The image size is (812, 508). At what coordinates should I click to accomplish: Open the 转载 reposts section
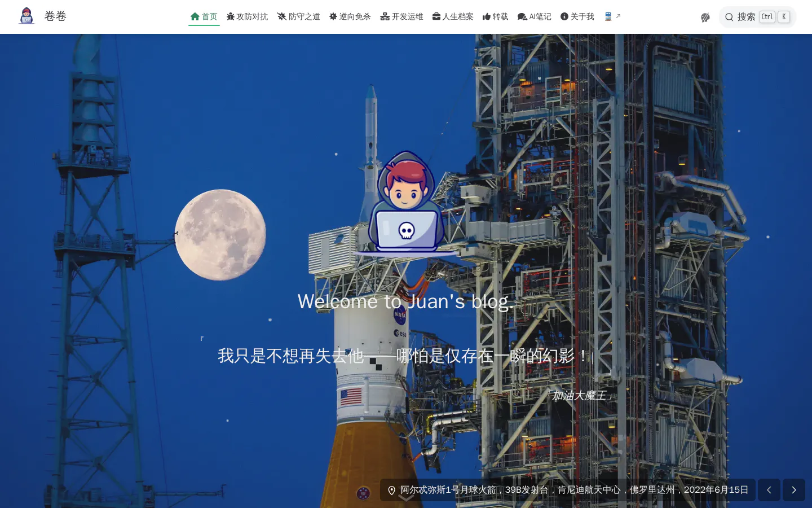point(495,16)
